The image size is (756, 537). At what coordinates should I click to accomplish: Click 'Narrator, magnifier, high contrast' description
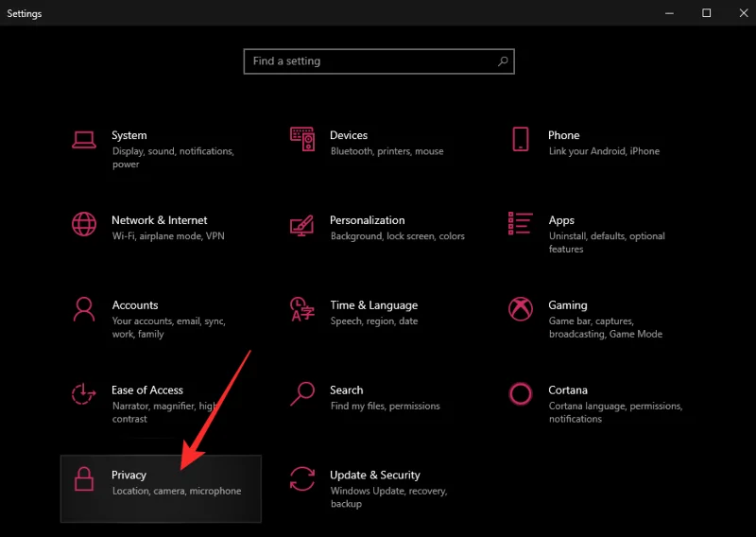(x=164, y=412)
